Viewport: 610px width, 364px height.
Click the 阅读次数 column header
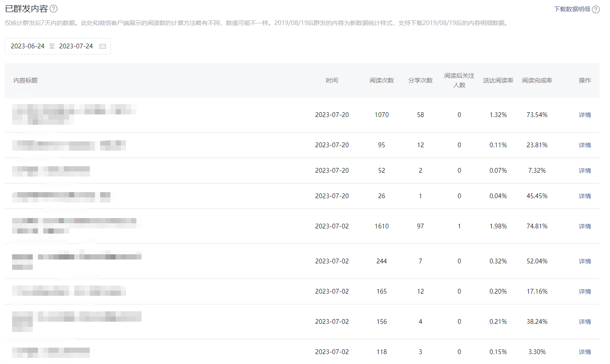coord(382,80)
